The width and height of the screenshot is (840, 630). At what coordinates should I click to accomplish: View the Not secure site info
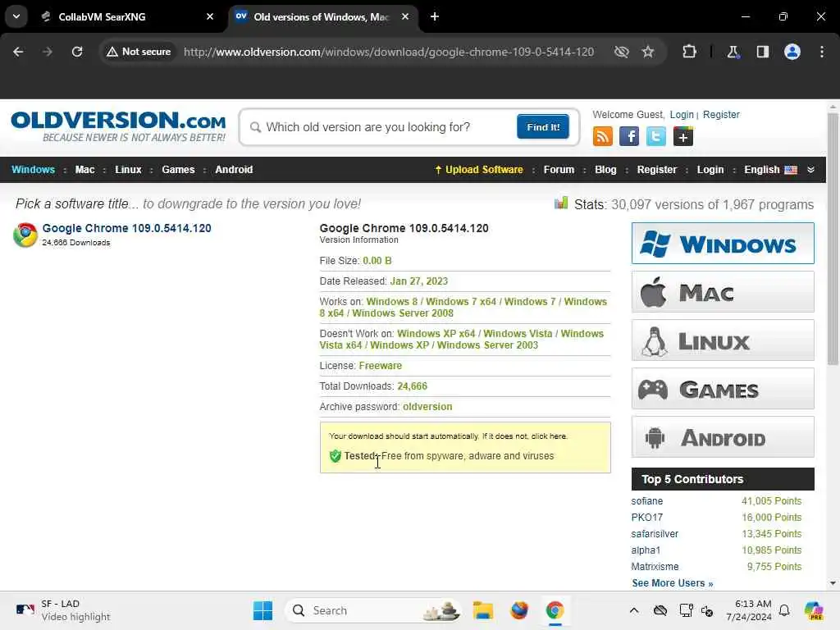[139, 52]
